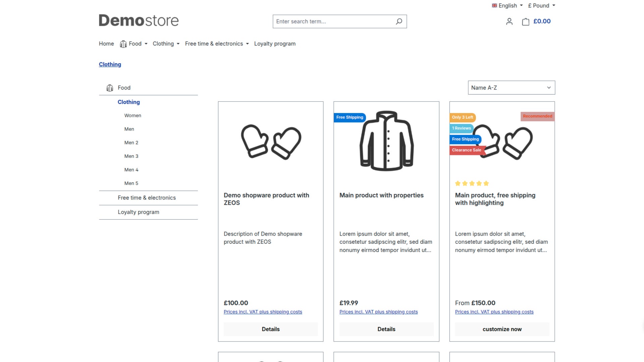Click the Clothing breadcrumb link
This screenshot has height=362, width=644.
(x=110, y=64)
